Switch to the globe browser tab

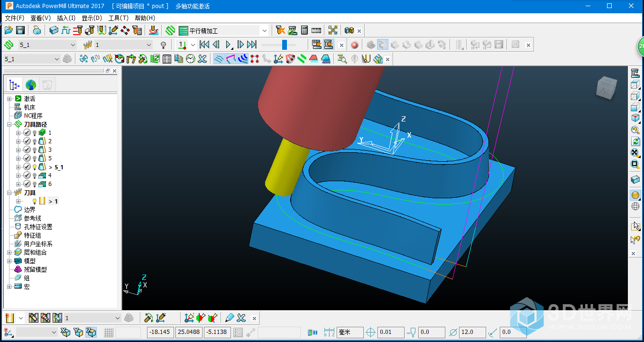[x=31, y=85]
